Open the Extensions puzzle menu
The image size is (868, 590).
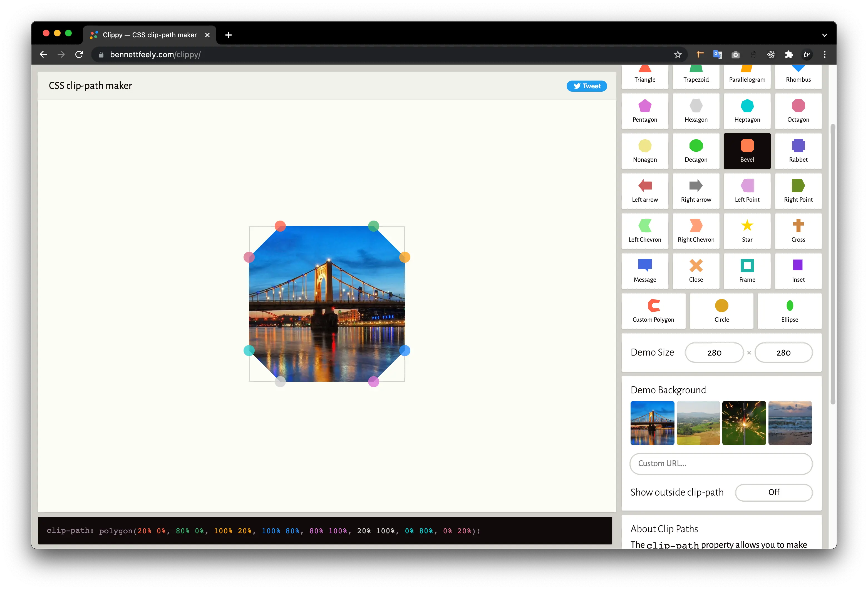pos(788,54)
